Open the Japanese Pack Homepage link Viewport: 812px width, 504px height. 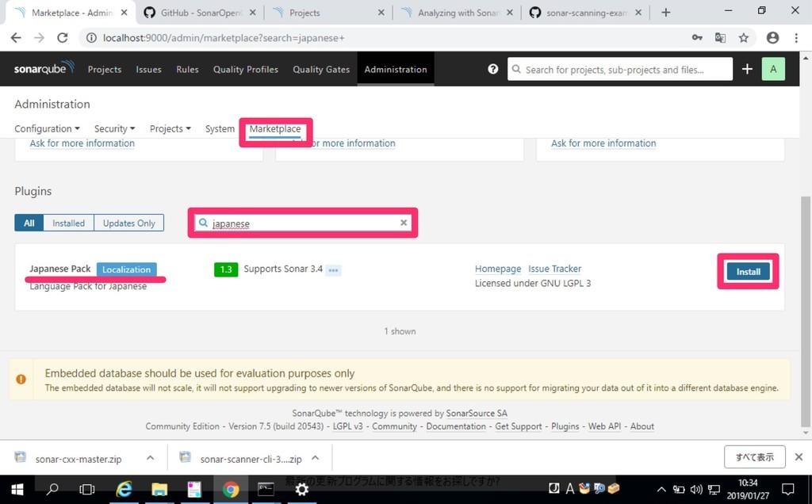(x=498, y=269)
